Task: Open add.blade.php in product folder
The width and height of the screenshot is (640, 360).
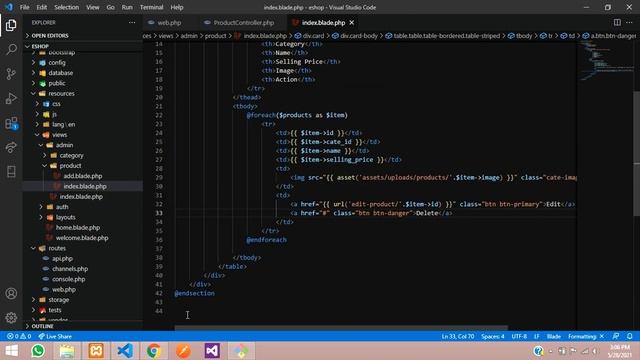Action: (x=83, y=176)
